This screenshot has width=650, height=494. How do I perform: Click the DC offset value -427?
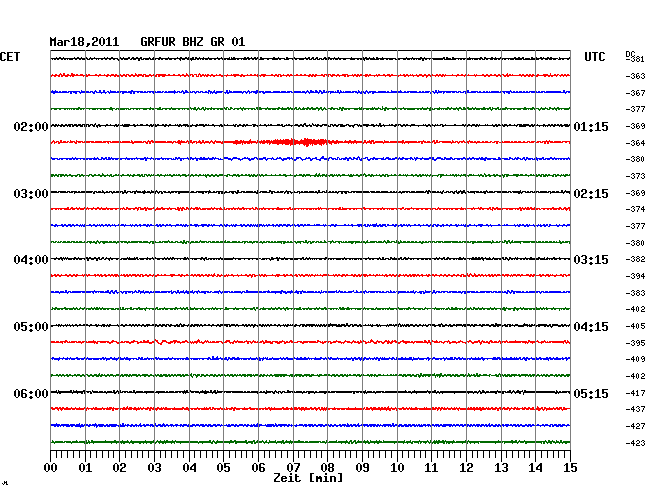click(635, 426)
